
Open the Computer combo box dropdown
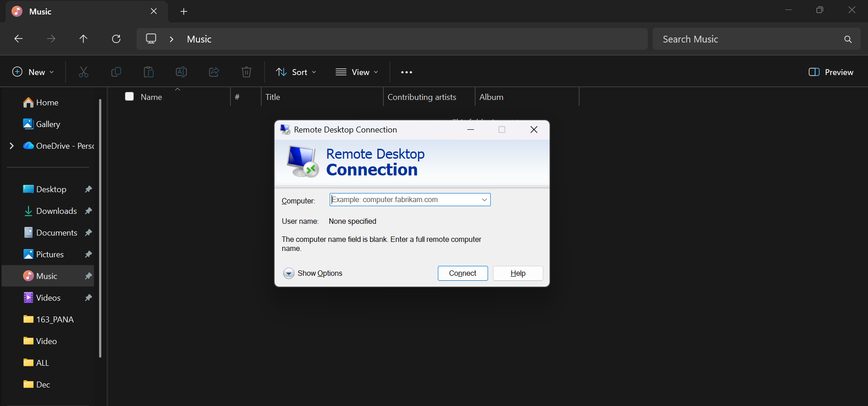[x=484, y=200]
